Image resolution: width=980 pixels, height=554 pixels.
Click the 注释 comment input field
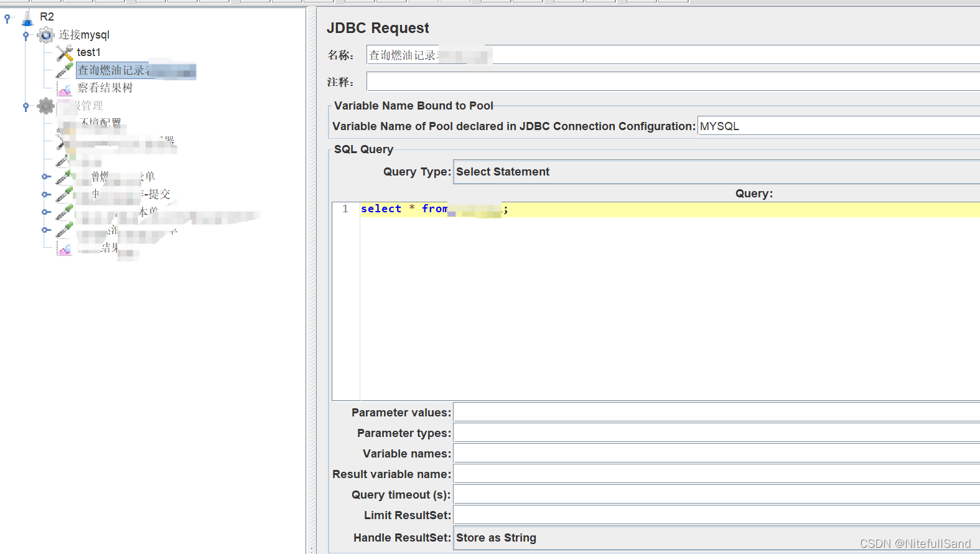[673, 82]
